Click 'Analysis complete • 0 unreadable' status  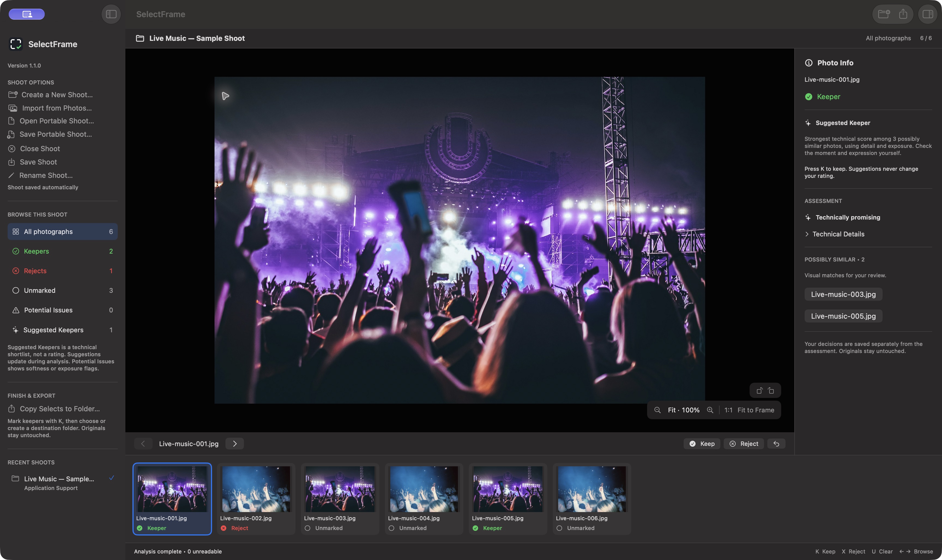178,552
